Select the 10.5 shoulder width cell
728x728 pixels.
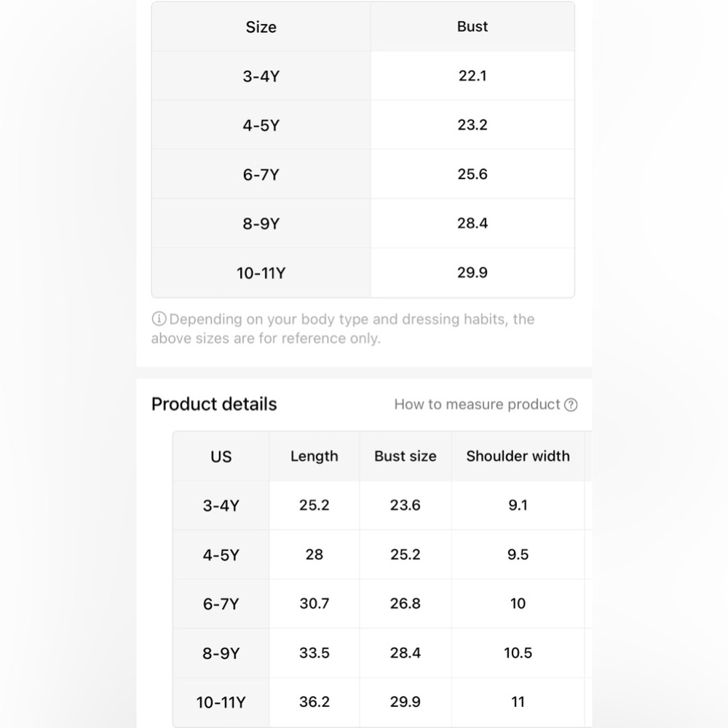click(x=518, y=653)
